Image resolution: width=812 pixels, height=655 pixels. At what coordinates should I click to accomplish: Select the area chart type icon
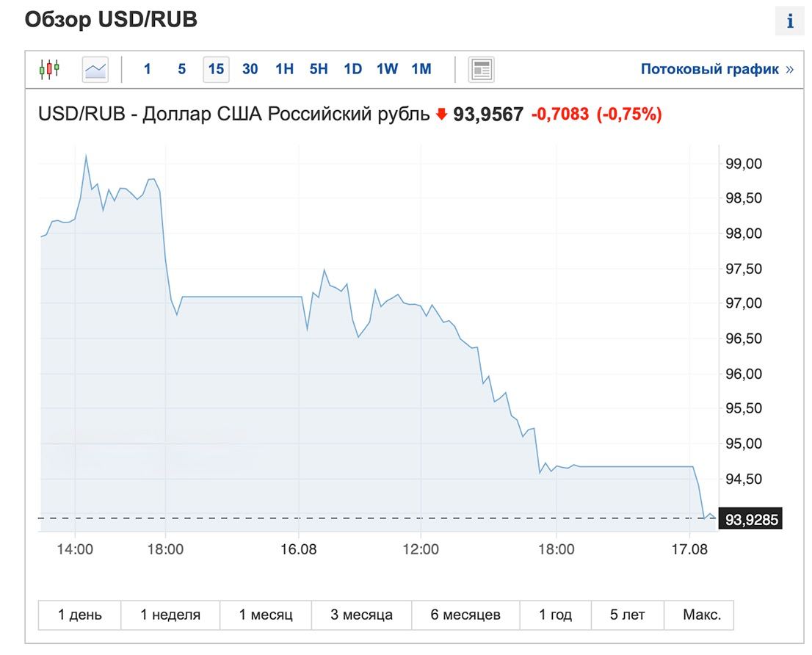[x=95, y=70]
